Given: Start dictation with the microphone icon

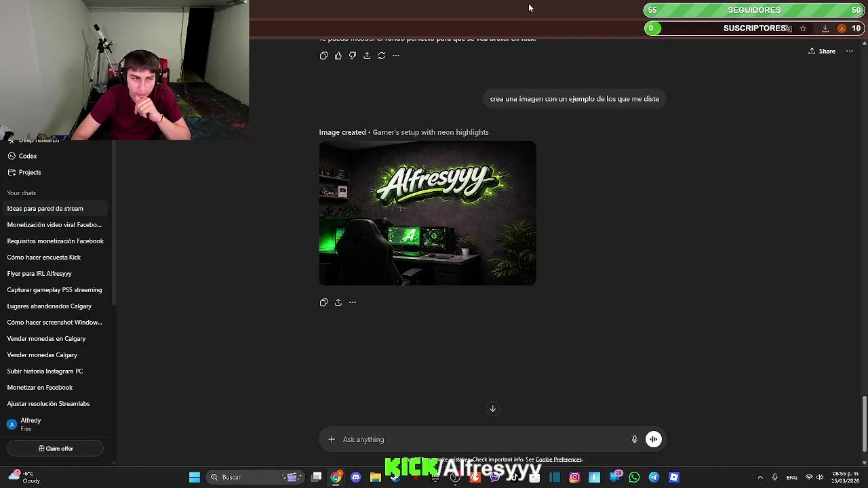Looking at the screenshot, I should point(635,439).
